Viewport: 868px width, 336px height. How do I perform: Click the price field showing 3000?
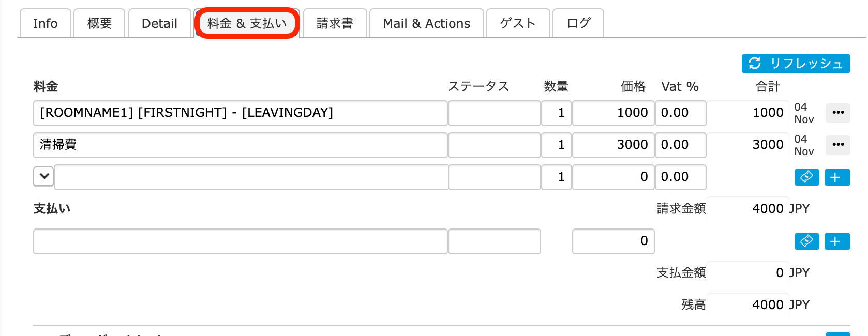point(613,145)
